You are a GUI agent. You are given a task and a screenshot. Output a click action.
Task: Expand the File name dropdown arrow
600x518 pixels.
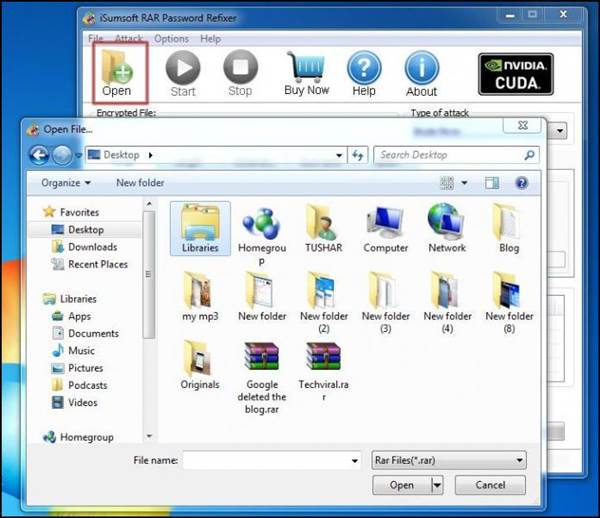pyautogui.click(x=355, y=461)
